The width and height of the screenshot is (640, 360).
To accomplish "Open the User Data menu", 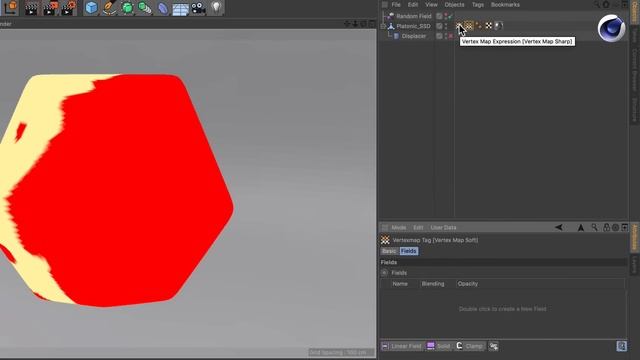I will tap(443, 227).
